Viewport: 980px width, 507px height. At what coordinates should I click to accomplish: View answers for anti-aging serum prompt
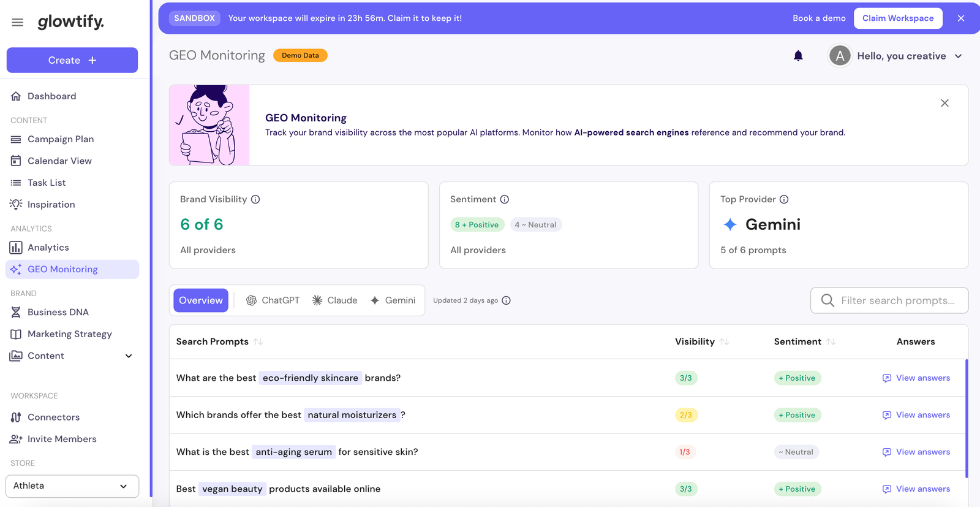click(916, 452)
